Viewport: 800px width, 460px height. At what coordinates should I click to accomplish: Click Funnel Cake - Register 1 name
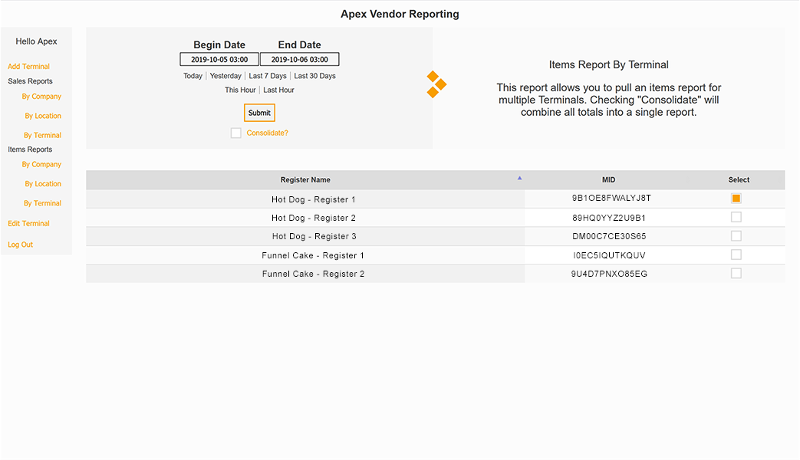click(313, 255)
